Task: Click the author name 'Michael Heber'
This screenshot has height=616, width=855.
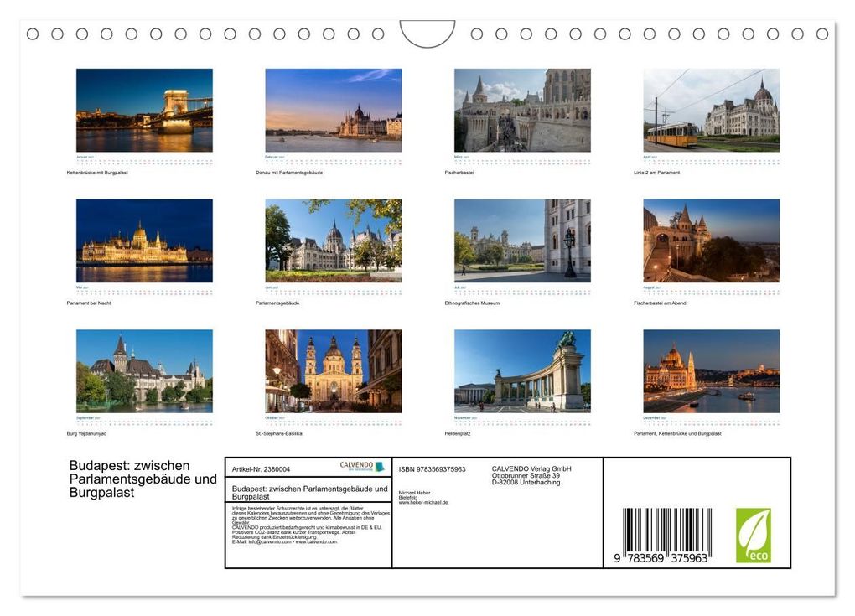Action: 414,493
